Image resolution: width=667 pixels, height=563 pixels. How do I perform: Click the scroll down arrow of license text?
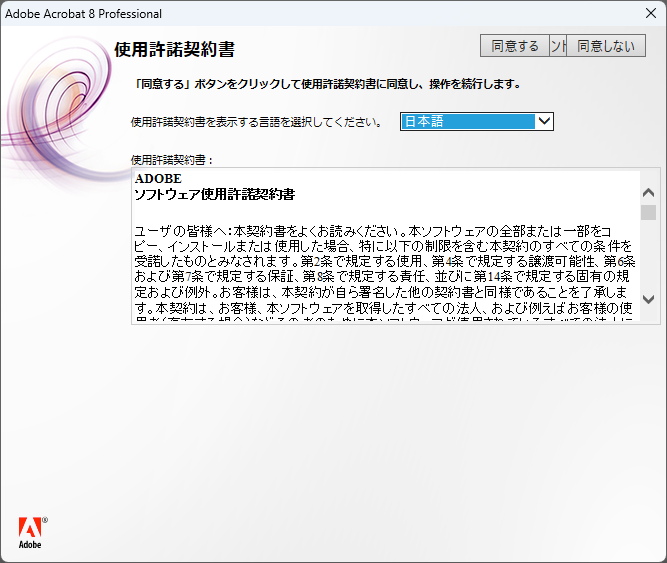(x=648, y=299)
